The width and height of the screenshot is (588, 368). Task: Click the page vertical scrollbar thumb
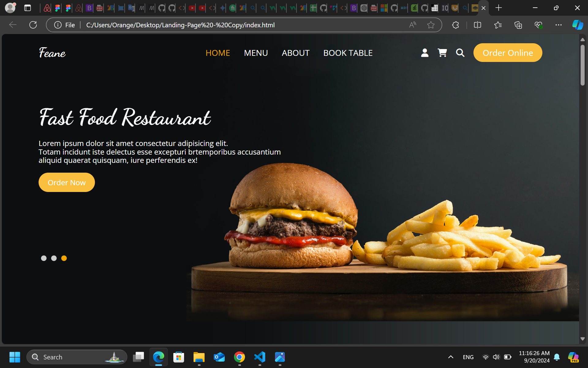(582, 65)
